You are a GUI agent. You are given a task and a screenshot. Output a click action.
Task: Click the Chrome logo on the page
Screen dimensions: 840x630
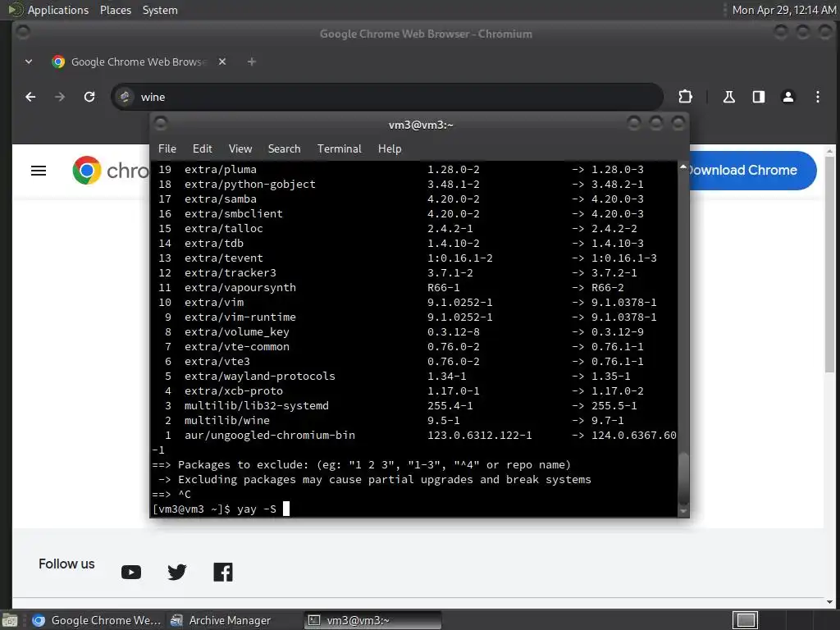[x=87, y=171]
